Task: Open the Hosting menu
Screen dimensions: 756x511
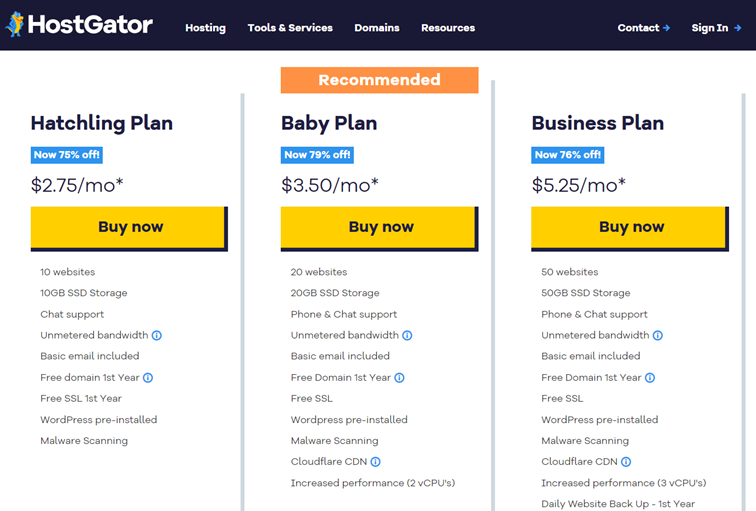Action: click(x=205, y=28)
